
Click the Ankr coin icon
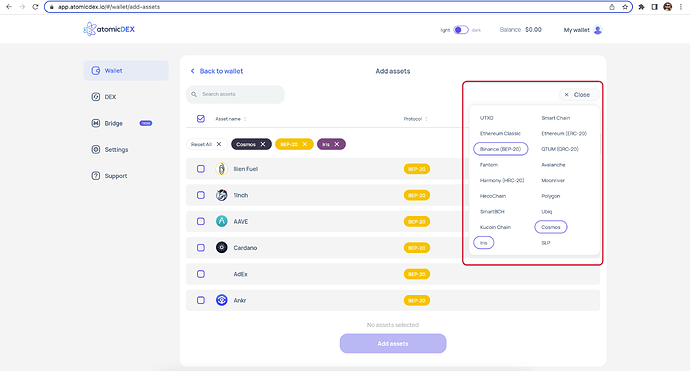click(x=222, y=300)
